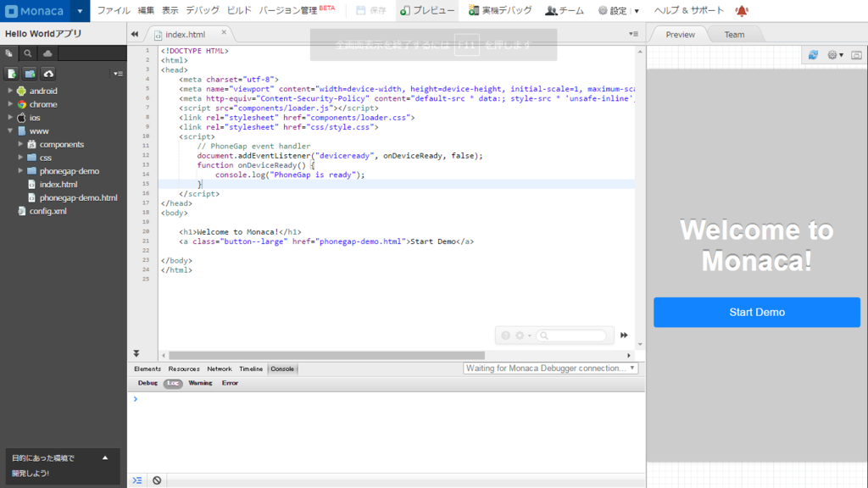
Task: Open the チーム team menu
Action: pyautogui.click(x=564, y=10)
